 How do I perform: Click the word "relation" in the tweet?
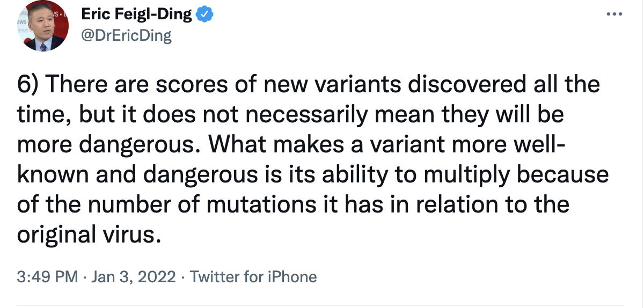tap(461, 205)
